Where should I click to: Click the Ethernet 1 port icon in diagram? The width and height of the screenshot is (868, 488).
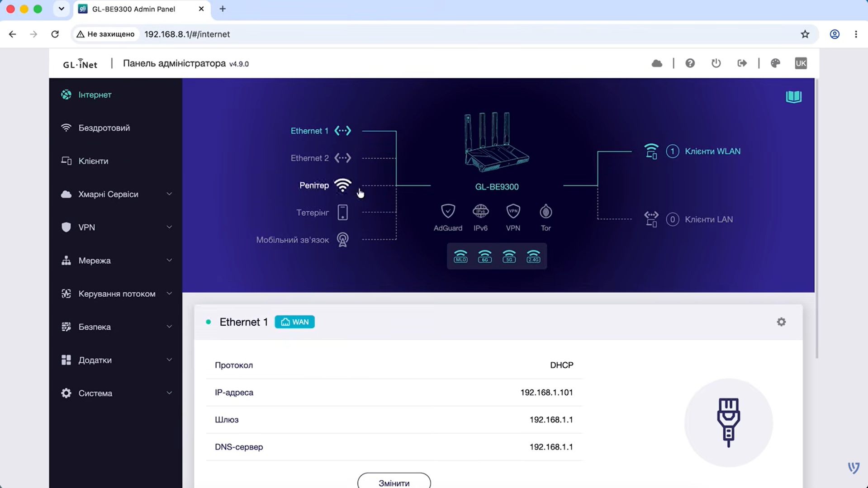point(342,131)
